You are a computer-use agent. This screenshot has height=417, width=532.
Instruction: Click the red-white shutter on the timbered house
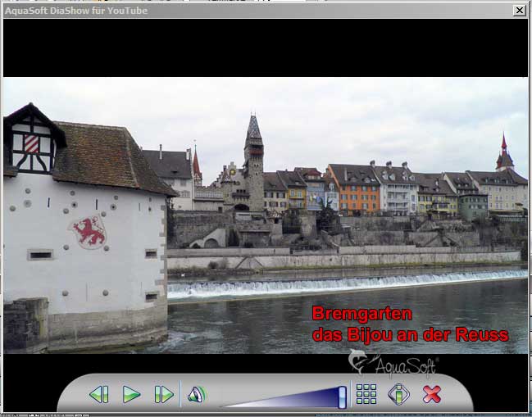click(x=31, y=144)
